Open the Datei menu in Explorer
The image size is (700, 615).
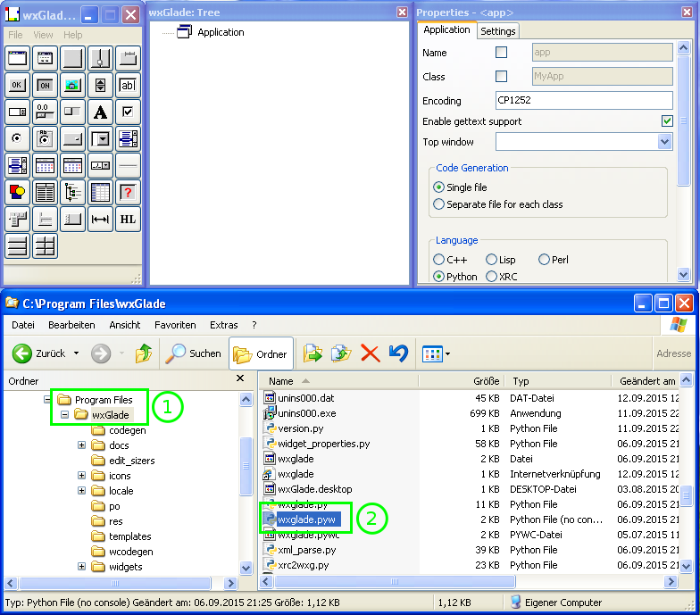[23, 325]
